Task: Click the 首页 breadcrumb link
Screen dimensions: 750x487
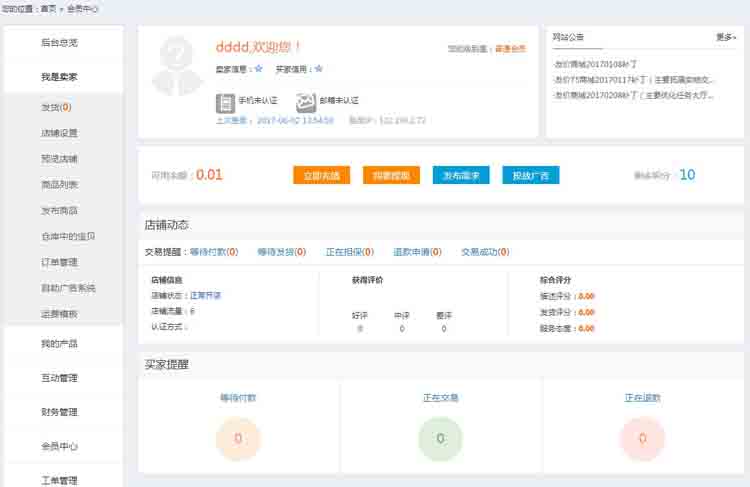Action: pos(48,8)
